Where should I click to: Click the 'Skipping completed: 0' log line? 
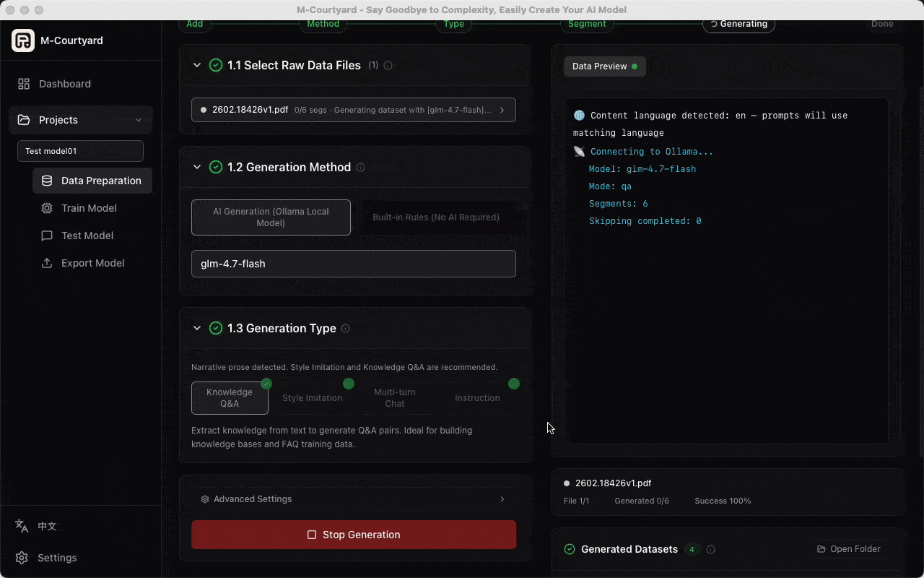click(x=645, y=221)
